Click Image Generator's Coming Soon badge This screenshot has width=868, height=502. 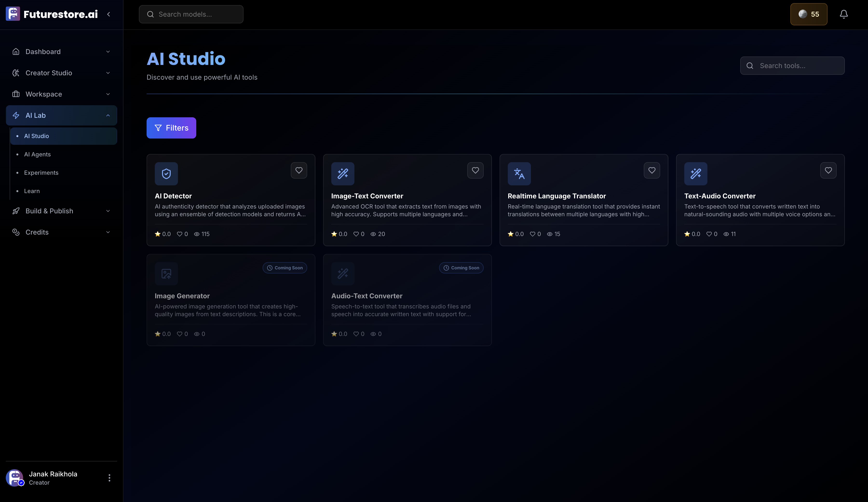pos(285,268)
